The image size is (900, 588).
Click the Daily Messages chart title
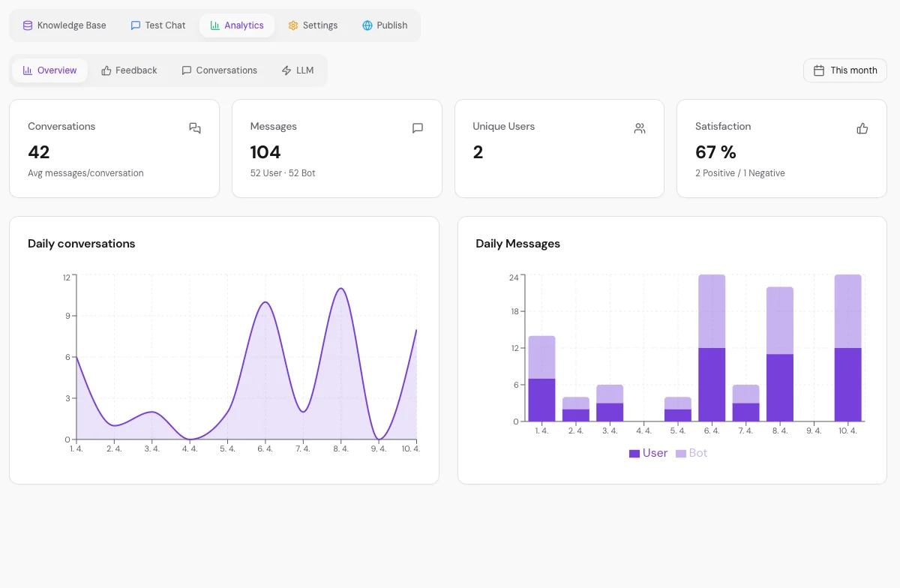pyautogui.click(x=518, y=244)
